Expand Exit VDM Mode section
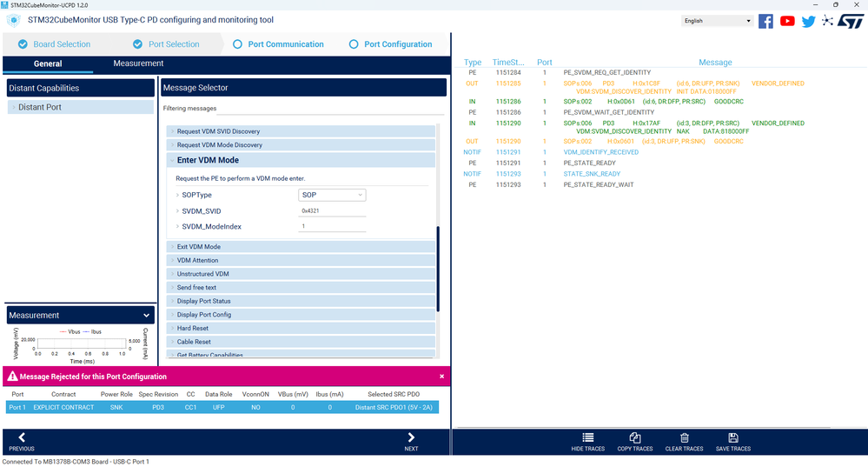This screenshot has width=868, height=467. click(x=301, y=246)
